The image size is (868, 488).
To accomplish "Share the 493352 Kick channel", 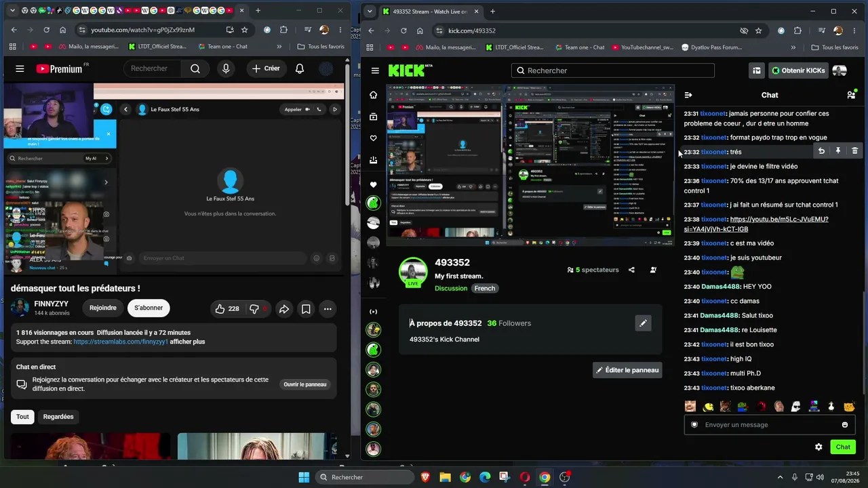I will pos(631,270).
